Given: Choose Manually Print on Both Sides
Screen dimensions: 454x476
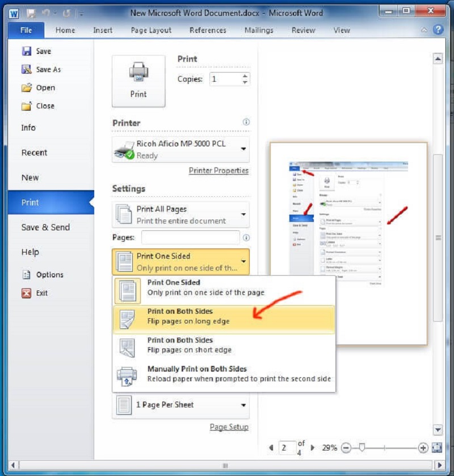Looking at the screenshot, I should (x=224, y=374).
